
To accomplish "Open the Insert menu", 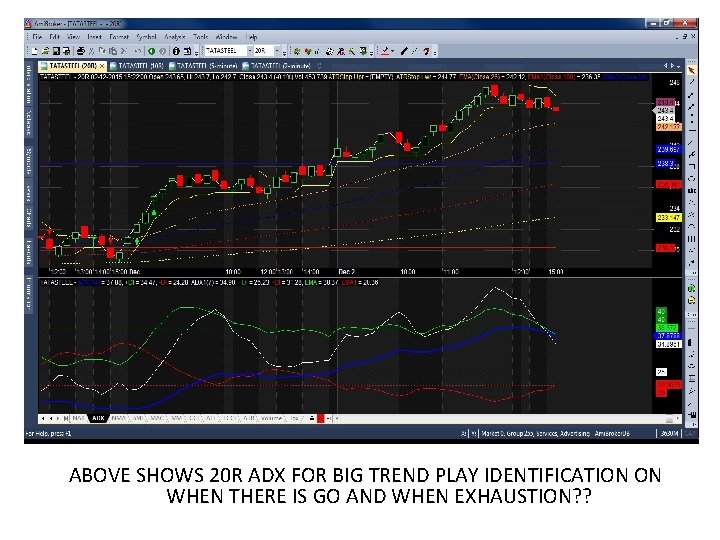I will coord(95,36).
